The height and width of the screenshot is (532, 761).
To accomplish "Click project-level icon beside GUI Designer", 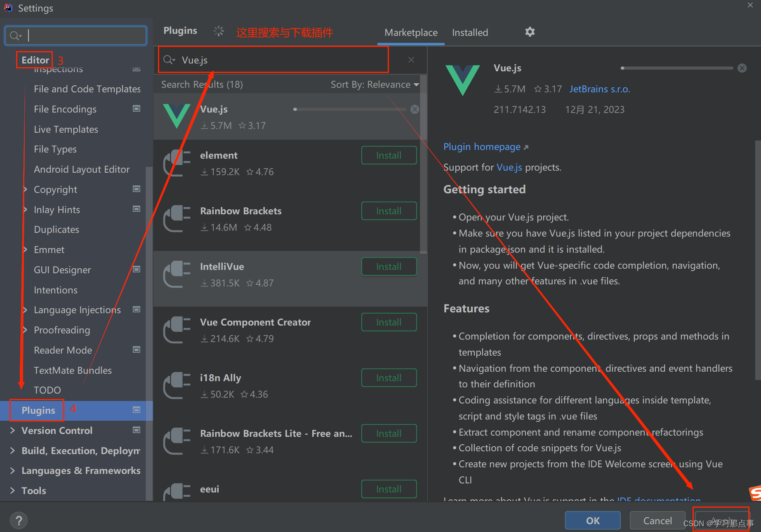I will coord(137,269).
